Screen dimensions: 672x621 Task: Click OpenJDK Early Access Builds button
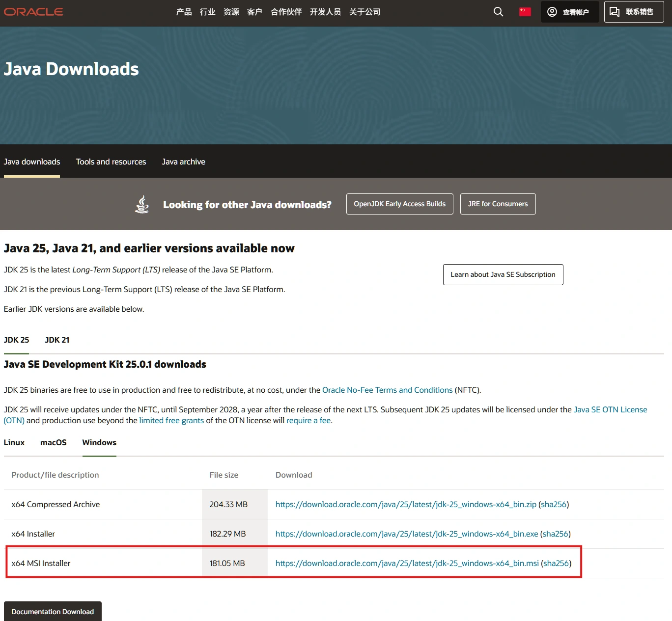tap(399, 204)
